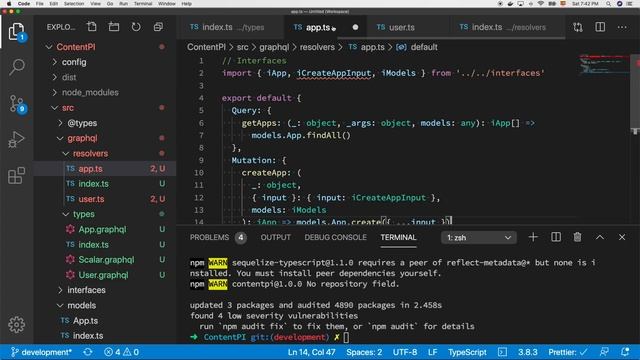Click resolvers in the breadcrumb path
640x360 pixels.
317,47
